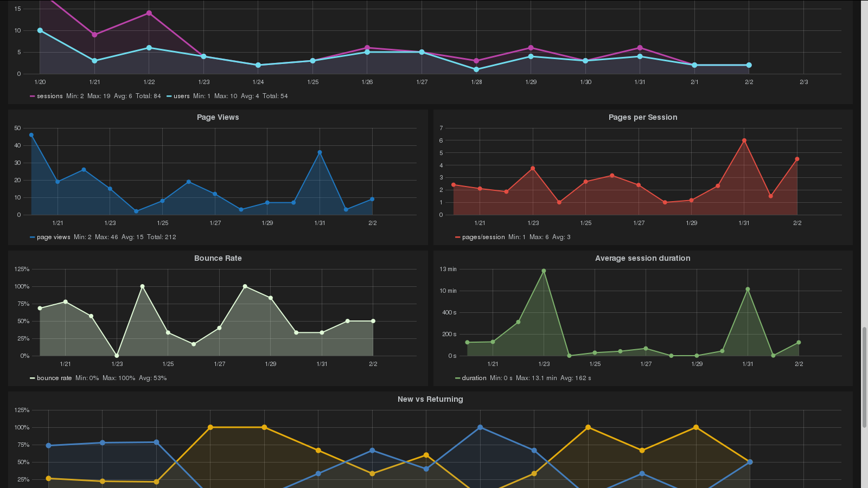Click the magenta sessions legend color swatch
This screenshot has height=488, width=868.
[x=32, y=96]
